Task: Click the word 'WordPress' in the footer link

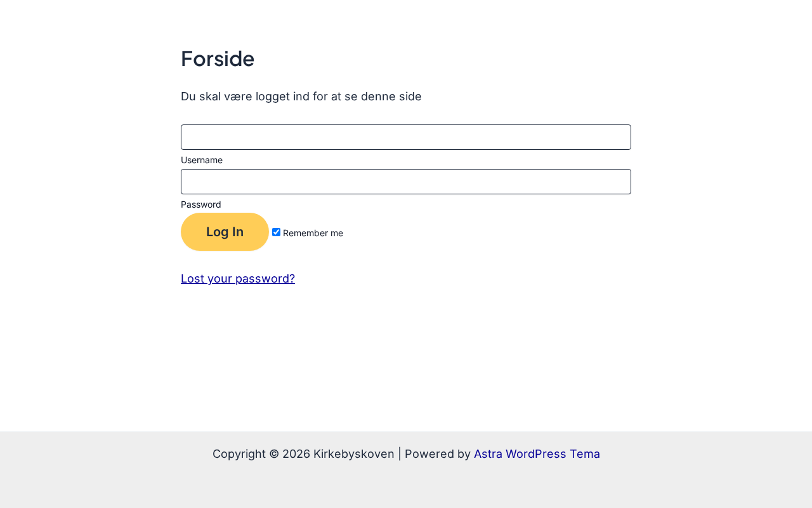Action: [536, 454]
